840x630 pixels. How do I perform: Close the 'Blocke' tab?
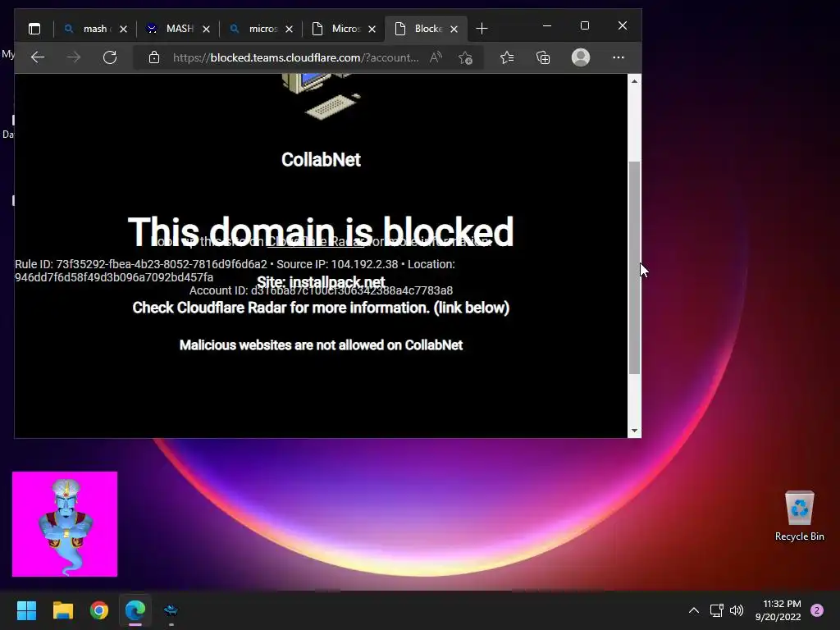click(x=454, y=29)
